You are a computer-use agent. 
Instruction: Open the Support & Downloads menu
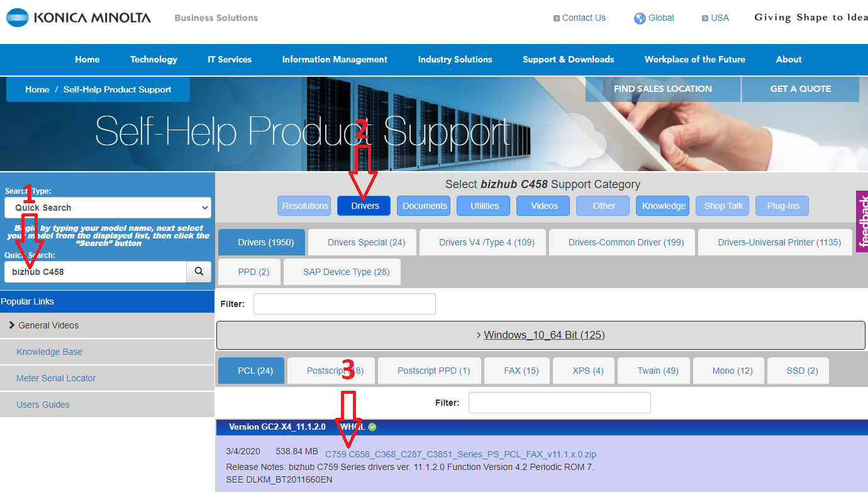[569, 59]
